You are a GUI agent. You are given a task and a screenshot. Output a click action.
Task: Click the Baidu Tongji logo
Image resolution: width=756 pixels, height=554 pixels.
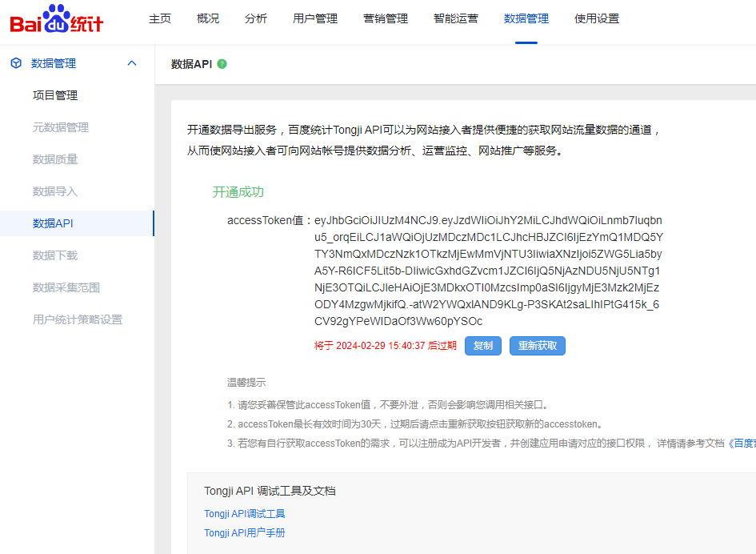(57, 19)
